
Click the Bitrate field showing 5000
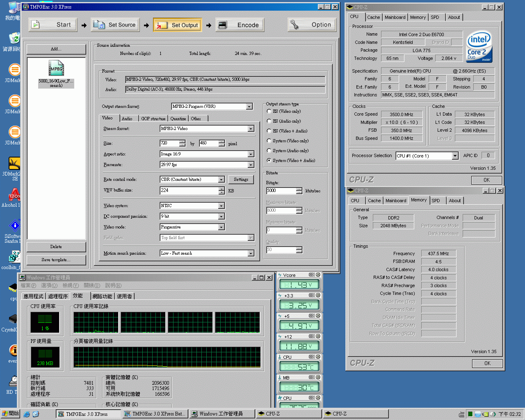pos(281,191)
